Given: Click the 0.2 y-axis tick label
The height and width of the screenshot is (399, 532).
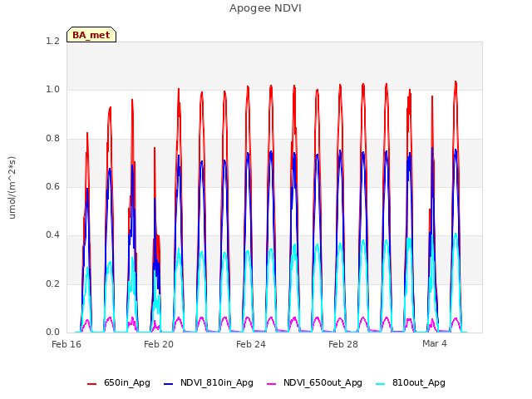Looking at the screenshot, I should coord(53,283).
